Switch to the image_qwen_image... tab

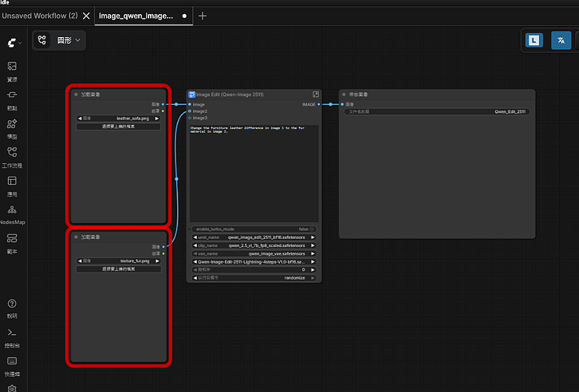[136, 16]
